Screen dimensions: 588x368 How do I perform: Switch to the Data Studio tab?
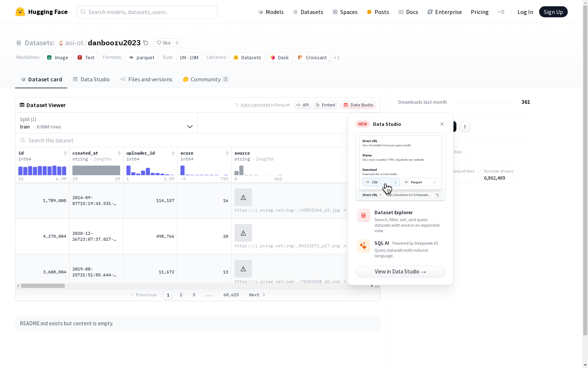pos(92,79)
